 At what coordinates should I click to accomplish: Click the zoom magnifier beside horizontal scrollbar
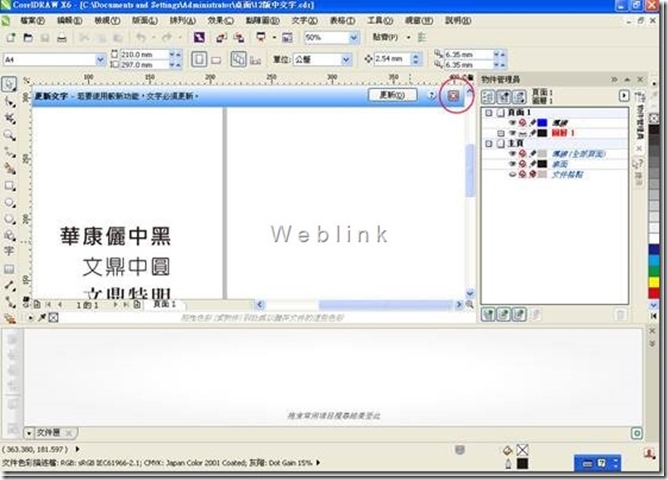pos(469,305)
